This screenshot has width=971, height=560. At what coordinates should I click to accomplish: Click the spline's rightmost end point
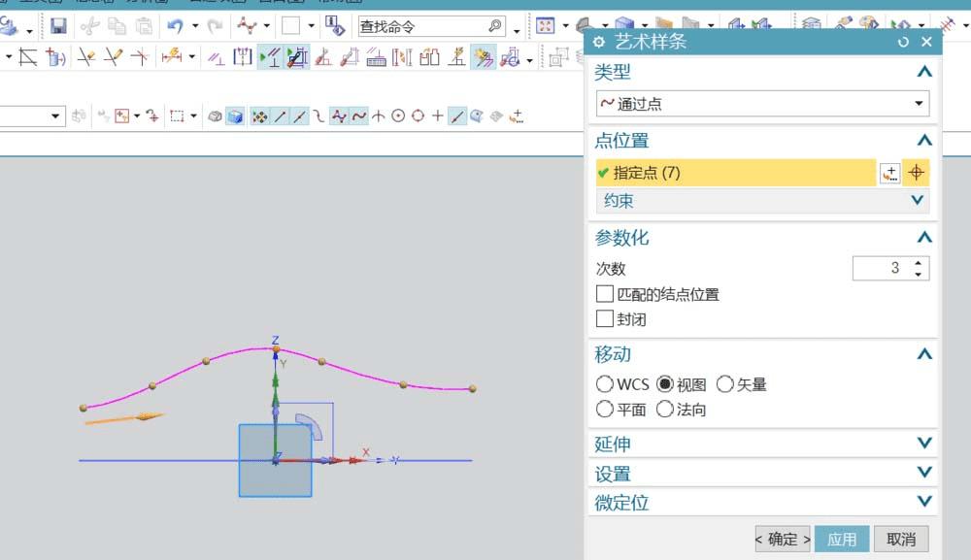click(473, 388)
